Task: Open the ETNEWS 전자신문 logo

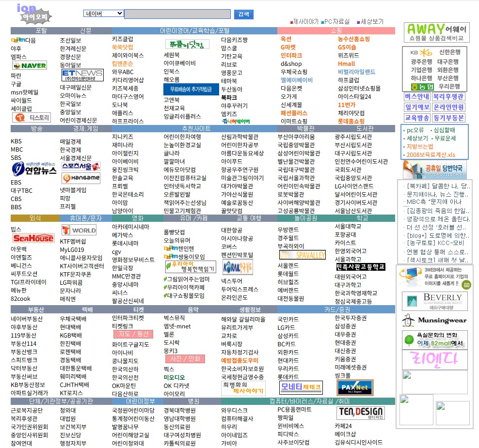Action: (82, 75)
